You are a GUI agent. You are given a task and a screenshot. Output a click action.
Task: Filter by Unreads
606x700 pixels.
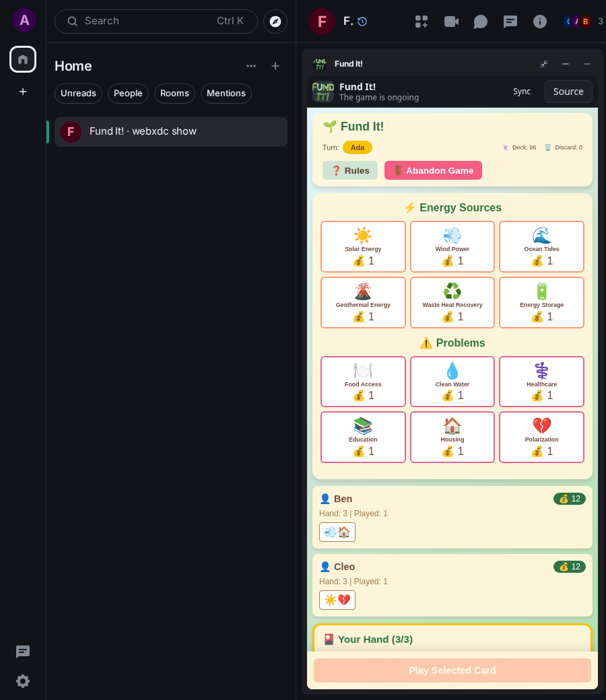78,94
